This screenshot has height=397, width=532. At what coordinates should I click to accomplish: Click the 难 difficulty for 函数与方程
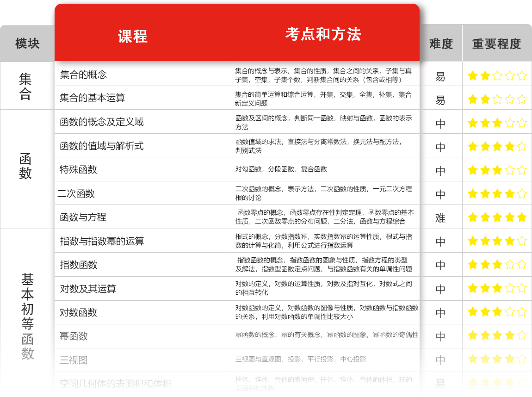(440, 218)
